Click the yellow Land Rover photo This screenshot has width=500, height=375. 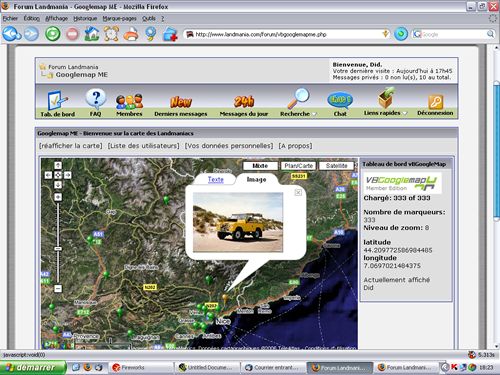coord(238,222)
